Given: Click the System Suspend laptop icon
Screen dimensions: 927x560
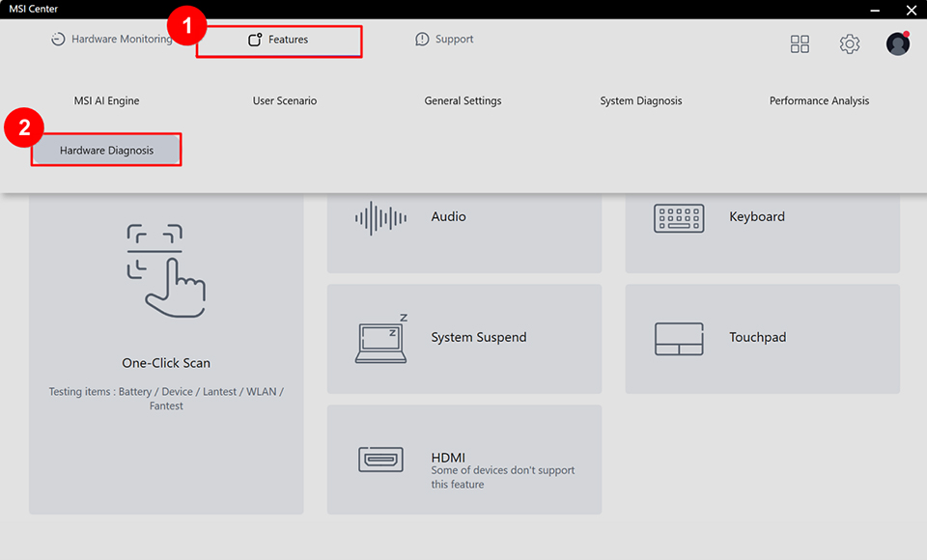Looking at the screenshot, I should pos(382,338).
